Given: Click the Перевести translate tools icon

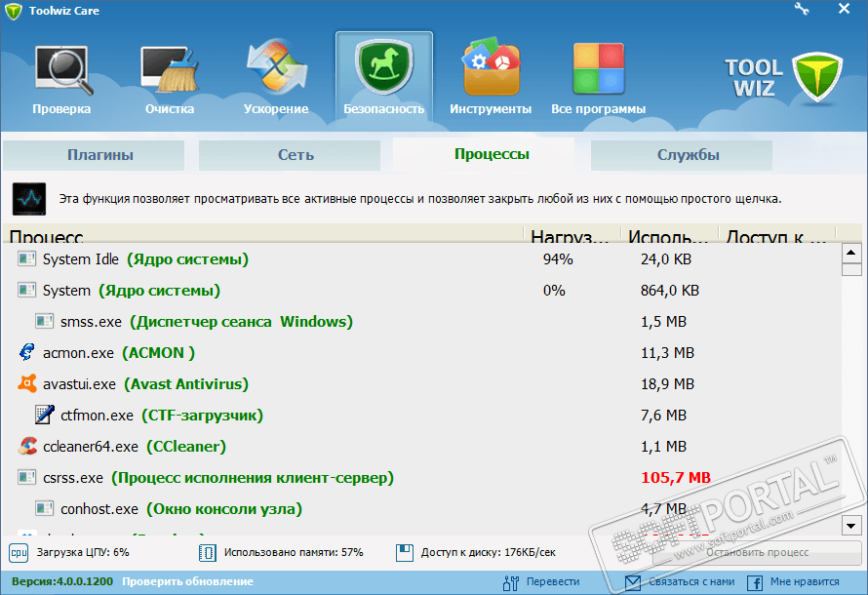Looking at the screenshot, I should coord(511,582).
